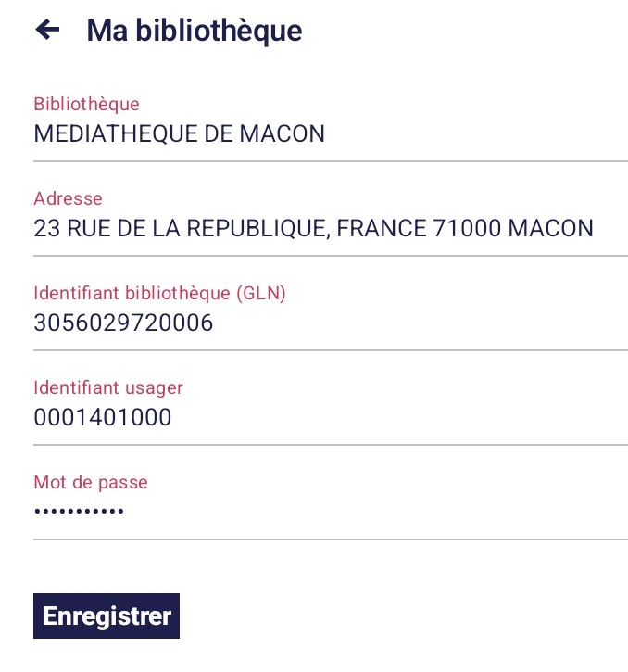Click the "Identifiant bibliothèque (GLN)" label
This screenshot has width=628, height=672.
pos(159,293)
